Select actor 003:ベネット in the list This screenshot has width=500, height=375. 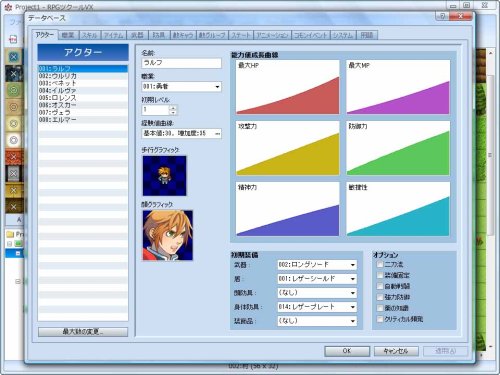pos(83,83)
